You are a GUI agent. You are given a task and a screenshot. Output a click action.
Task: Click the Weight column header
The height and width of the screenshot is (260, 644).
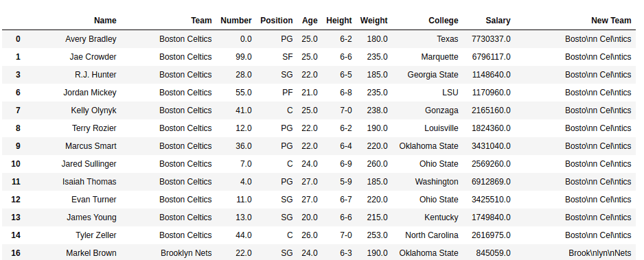(x=373, y=21)
